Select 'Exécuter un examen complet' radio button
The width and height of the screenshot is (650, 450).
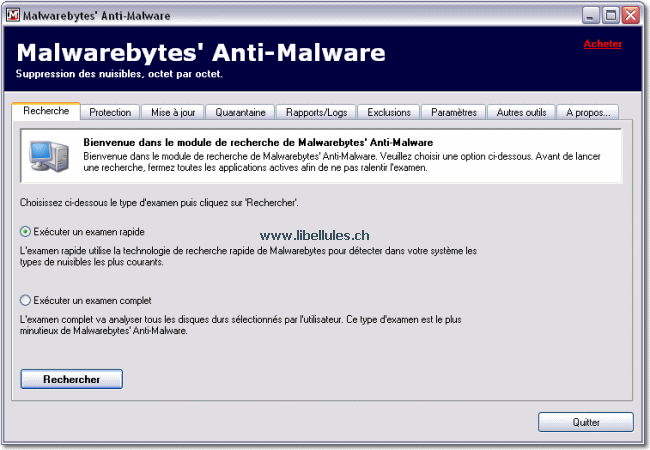(x=25, y=300)
